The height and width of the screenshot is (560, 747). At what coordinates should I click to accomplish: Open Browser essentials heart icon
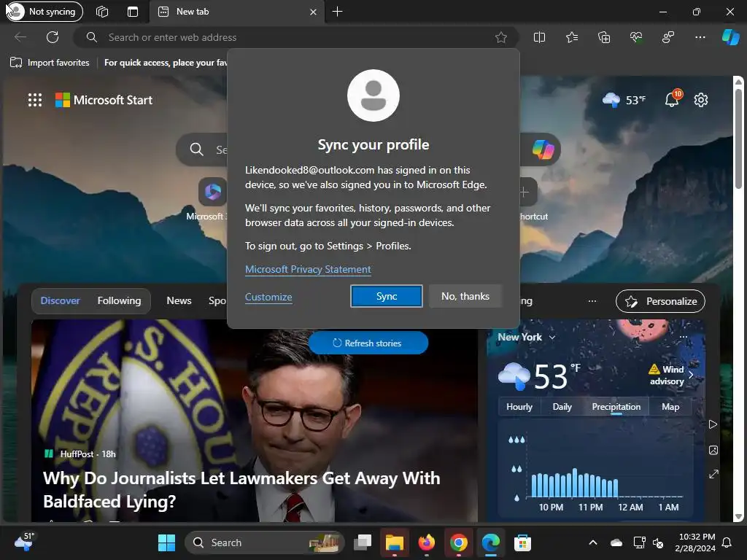click(x=636, y=37)
